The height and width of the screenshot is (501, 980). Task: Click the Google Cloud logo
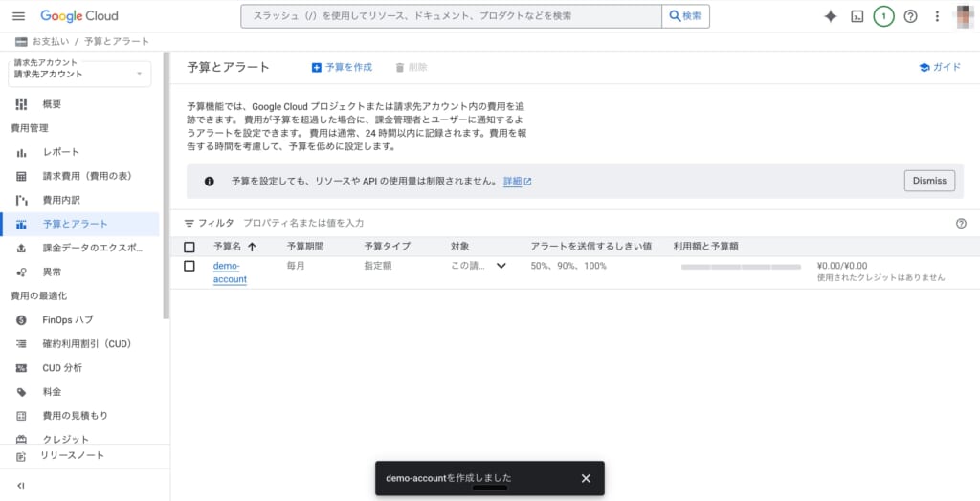tap(78, 16)
